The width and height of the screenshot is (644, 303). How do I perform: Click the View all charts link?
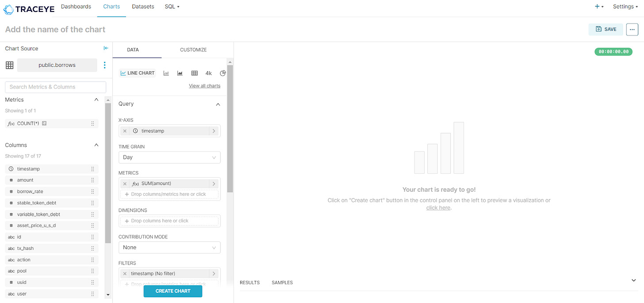[204, 86]
